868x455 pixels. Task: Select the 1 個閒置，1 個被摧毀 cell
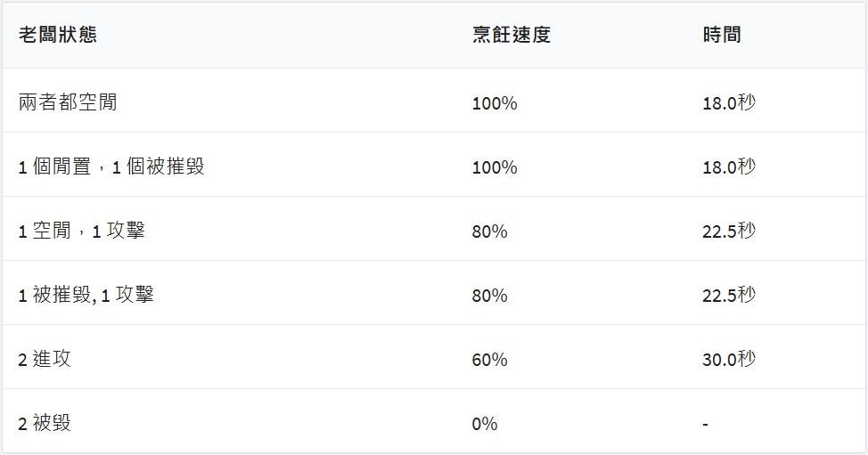pos(111,167)
